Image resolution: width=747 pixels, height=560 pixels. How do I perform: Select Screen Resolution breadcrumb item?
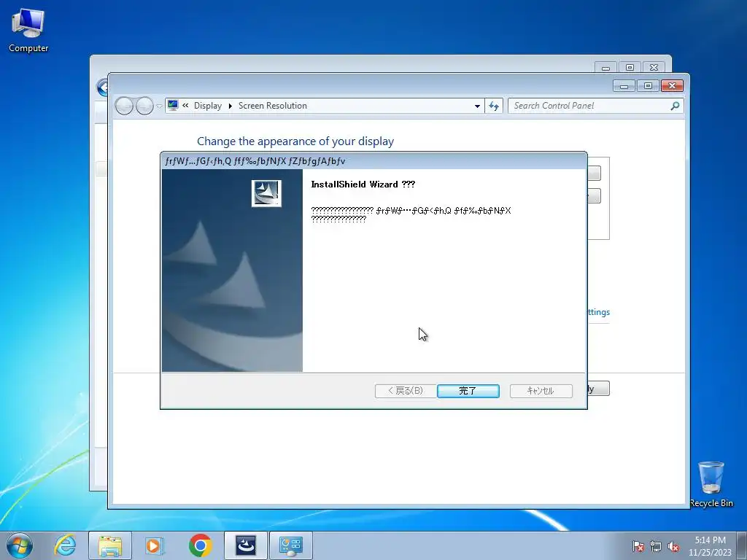click(273, 106)
